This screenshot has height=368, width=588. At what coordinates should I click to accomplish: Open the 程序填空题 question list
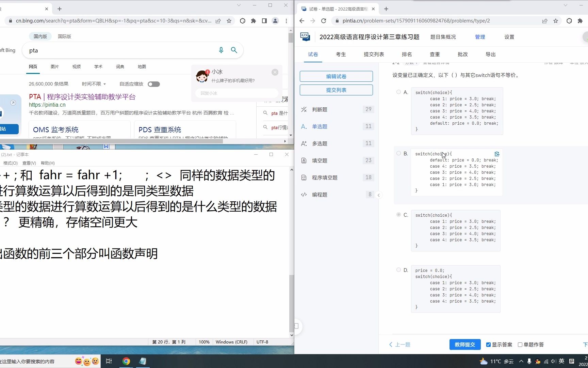coord(324,177)
